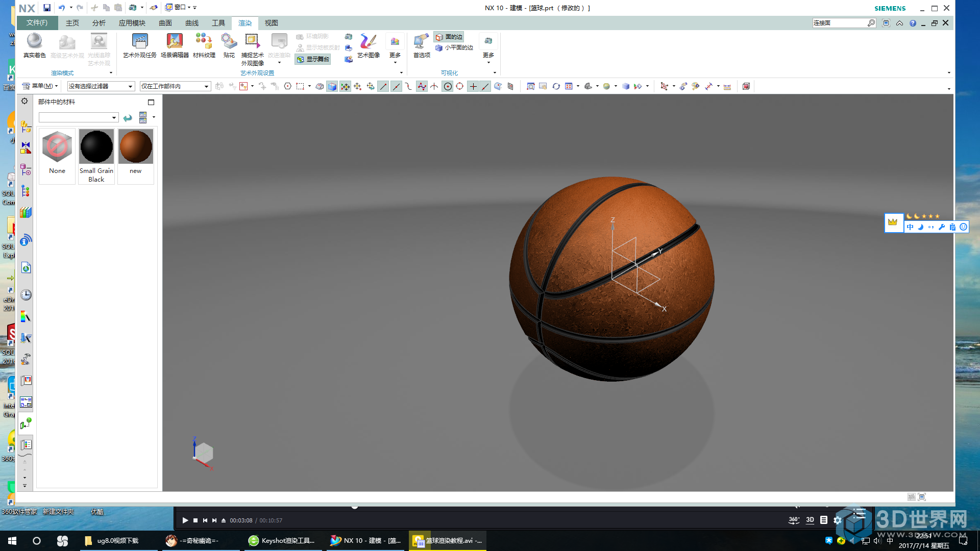
Task: Select the Small Grain Black material
Action: [96, 156]
